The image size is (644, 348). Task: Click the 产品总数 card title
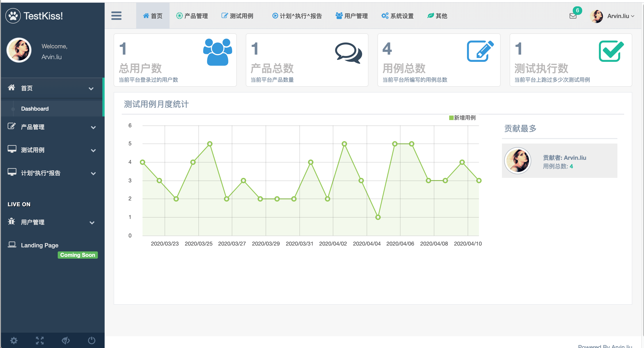click(272, 68)
